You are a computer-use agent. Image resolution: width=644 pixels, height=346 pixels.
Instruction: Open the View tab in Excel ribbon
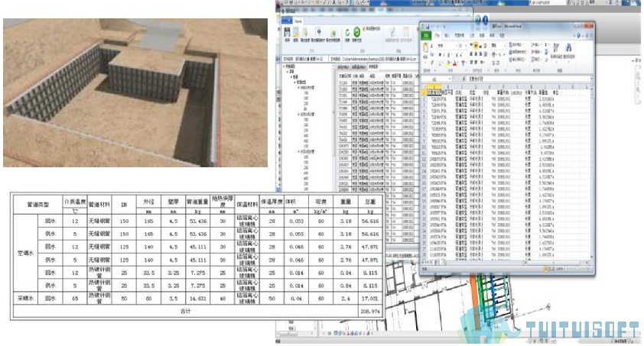502,35
